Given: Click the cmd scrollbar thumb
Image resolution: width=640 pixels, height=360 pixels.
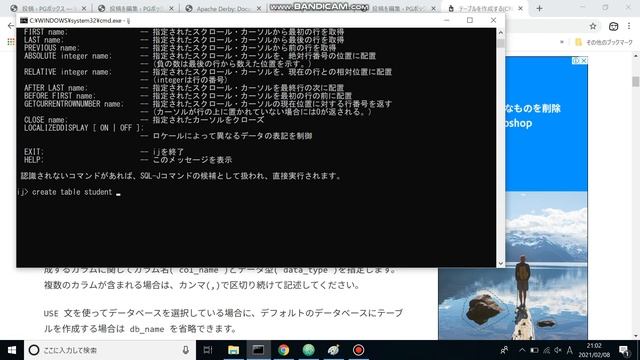Looking at the screenshot, I should pyautogui.click(x=501, y=42).
